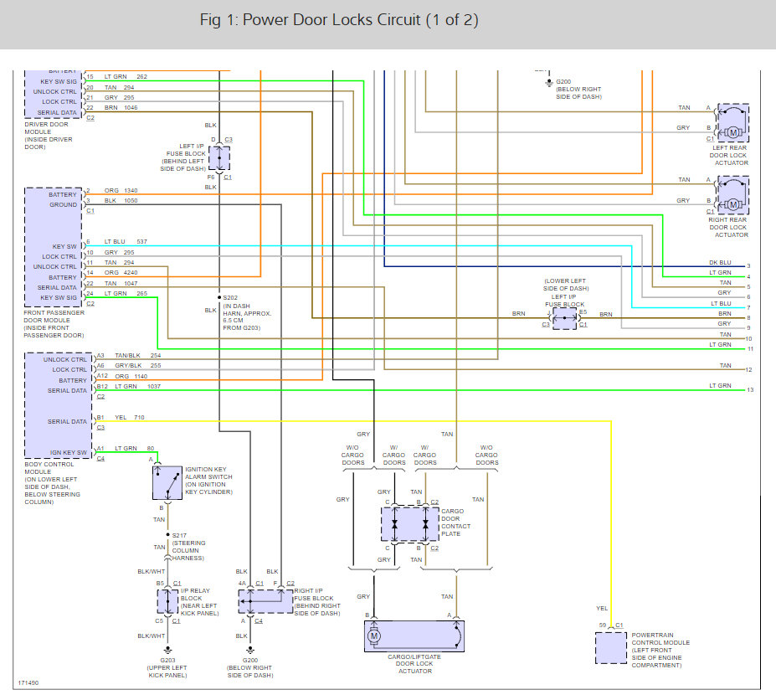Select the 'LT BLU 537' wire label
Viewport: 776px width, 700px height.
(126, 242)
